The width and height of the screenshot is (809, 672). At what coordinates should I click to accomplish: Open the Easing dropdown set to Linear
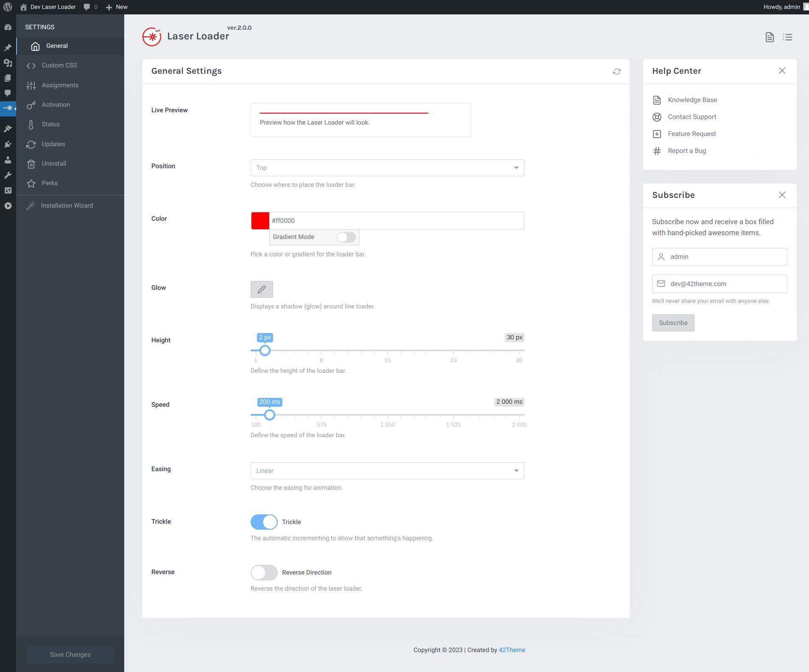[x=387, y=471]
